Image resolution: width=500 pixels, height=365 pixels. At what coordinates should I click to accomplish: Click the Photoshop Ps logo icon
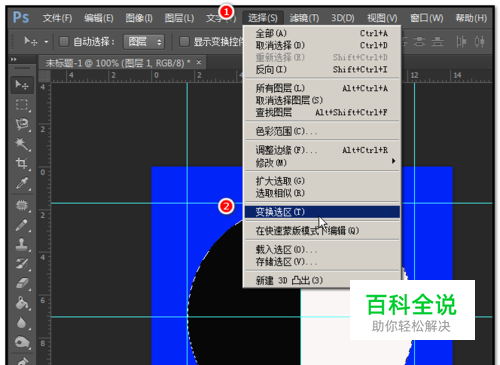click(x=21, y=17)
